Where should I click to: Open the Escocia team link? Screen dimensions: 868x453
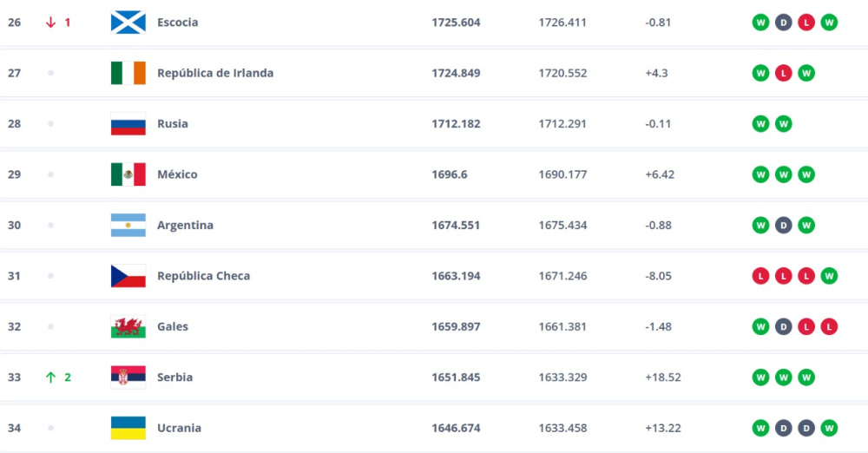tap(177, 23)
